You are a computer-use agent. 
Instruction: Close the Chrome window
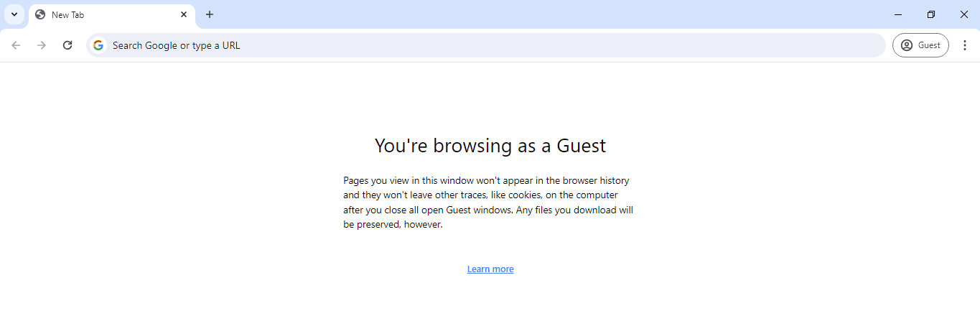[964, 14]
